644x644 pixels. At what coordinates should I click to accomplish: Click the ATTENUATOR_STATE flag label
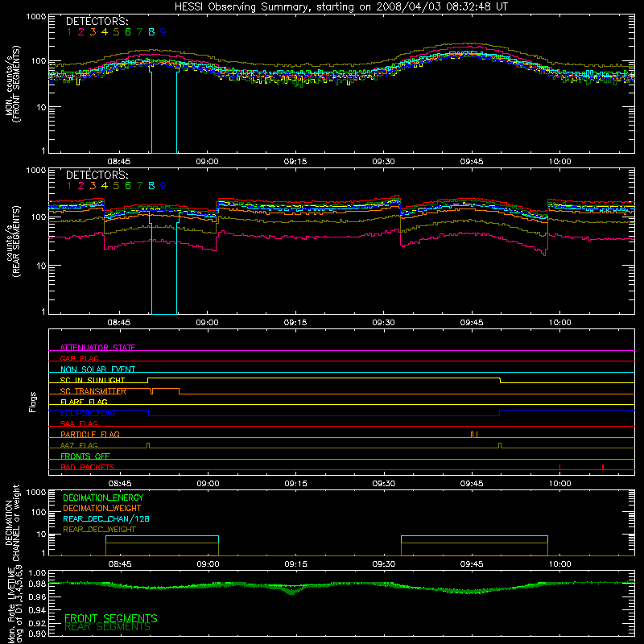pyautogui.click(x=97, y=348)
